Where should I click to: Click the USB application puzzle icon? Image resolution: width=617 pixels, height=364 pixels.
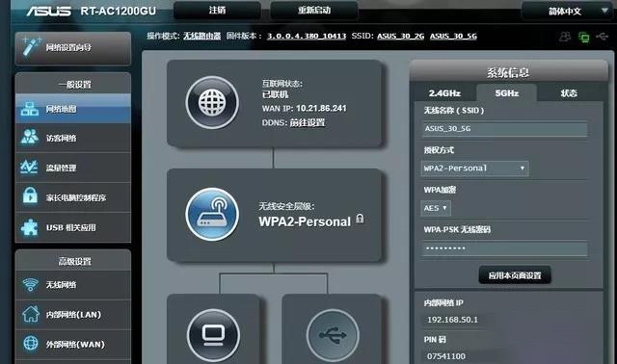click(30, 227)
